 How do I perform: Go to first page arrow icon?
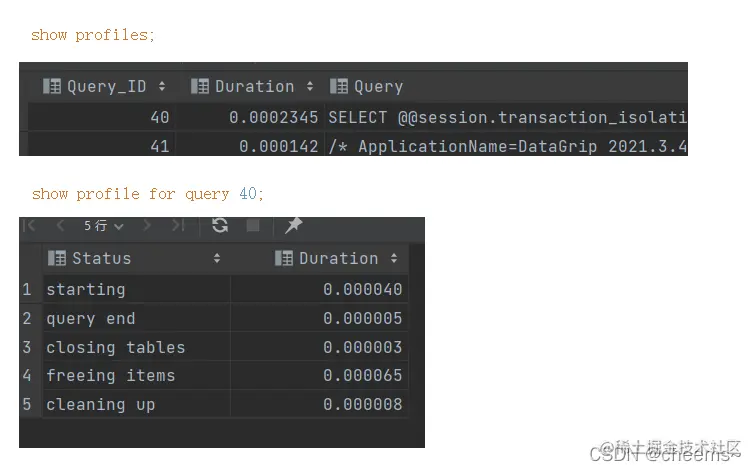pyautogui.click(x=29, y=225)
